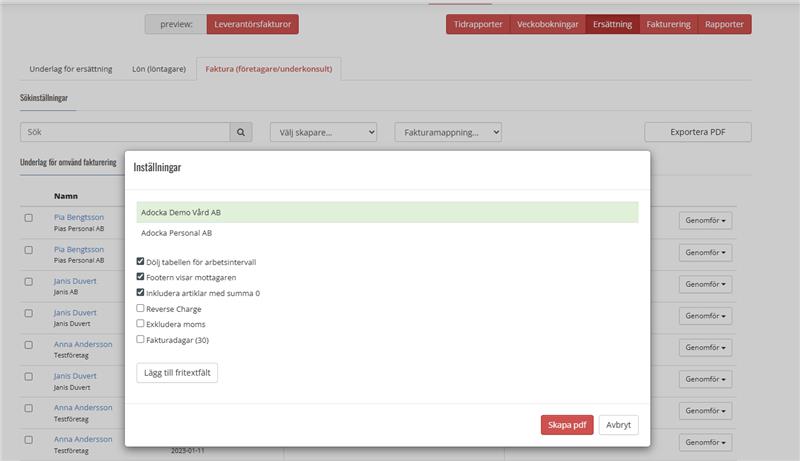This screenshot has width=800, height=461.
Task: Click Avbryt to cancel the dialog
Action: pyautogui.click(x=618, y=425)
